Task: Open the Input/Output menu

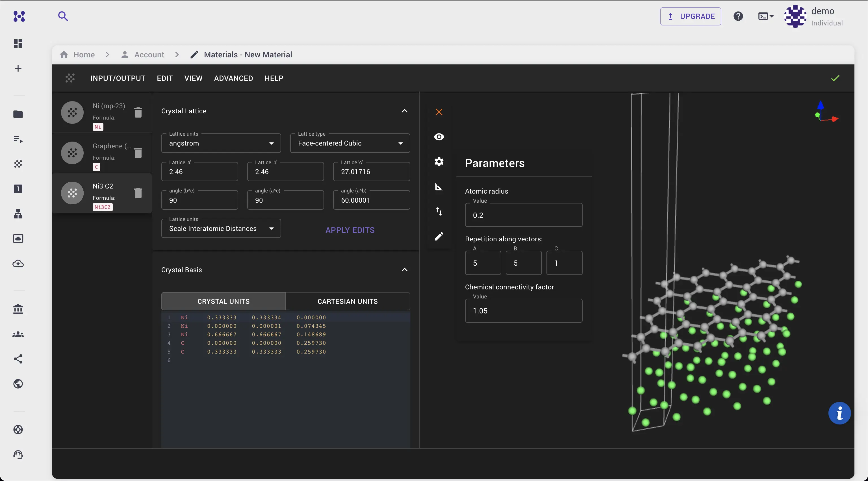Action: (x=118, y=78)
